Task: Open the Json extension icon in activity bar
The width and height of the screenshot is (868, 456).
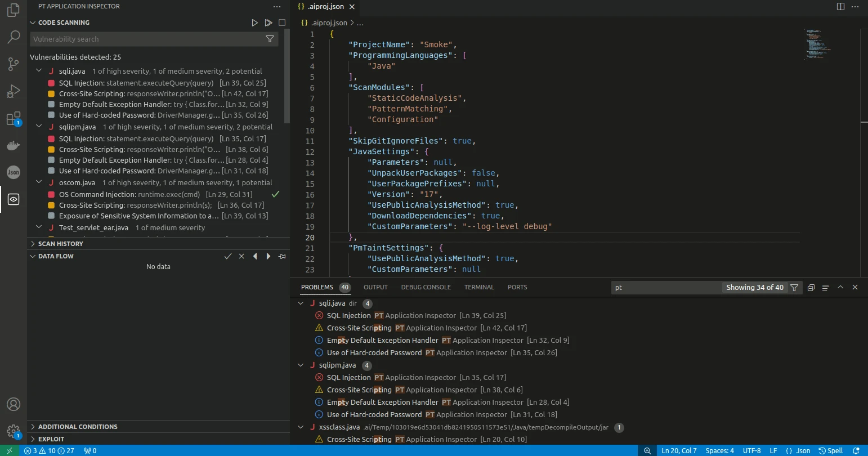Action: [x=13, y=172]
